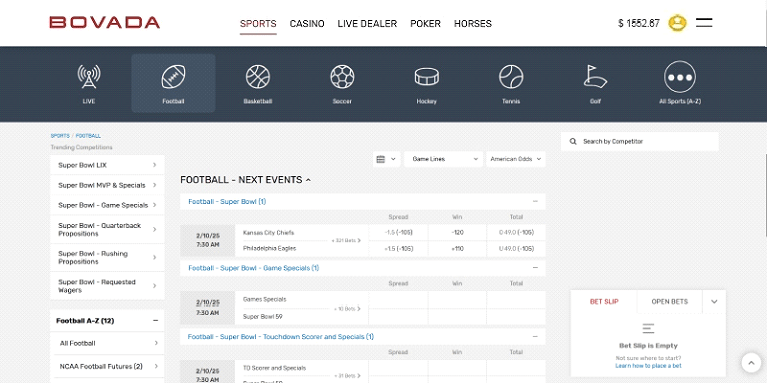The image size is (767, 383).
Task: Click the Search by Competitor field
Action: coord(640,141)
